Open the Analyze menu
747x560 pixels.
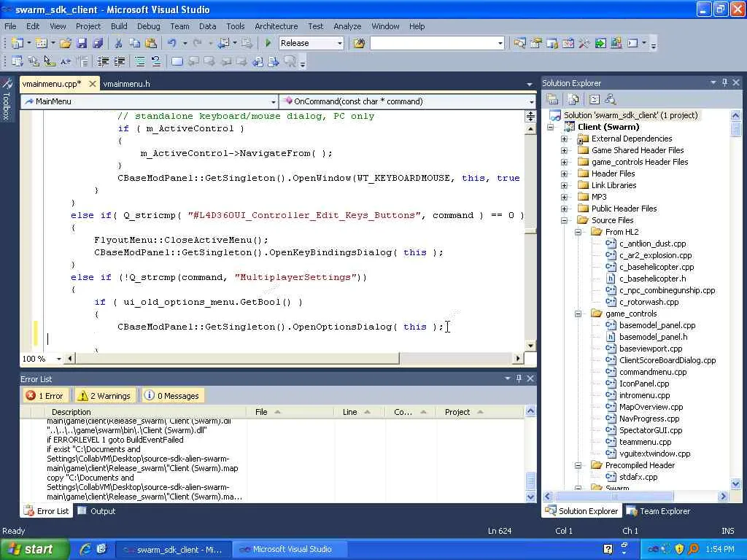pyautogui.click(x=347, y=26)
